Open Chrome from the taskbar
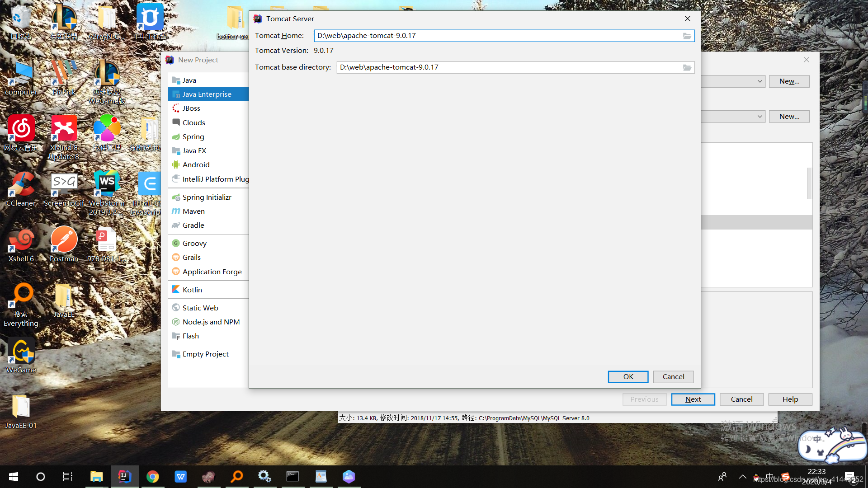 click(x=152, y=476)
